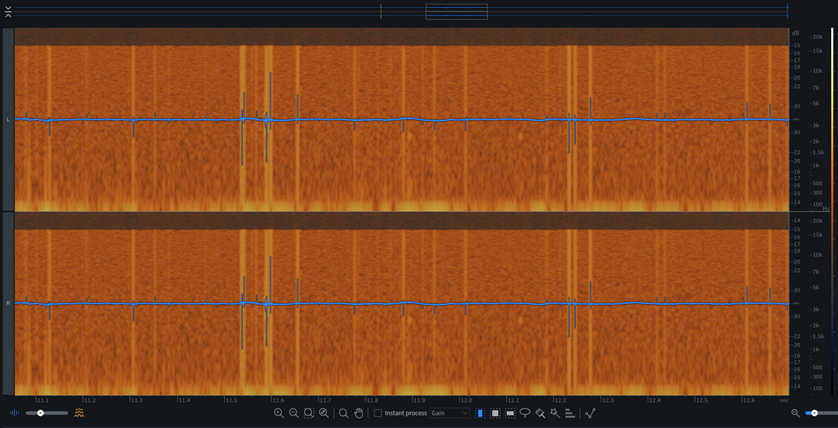Collapse the channel view using the top-left arrows icon

tap(8, 12)
